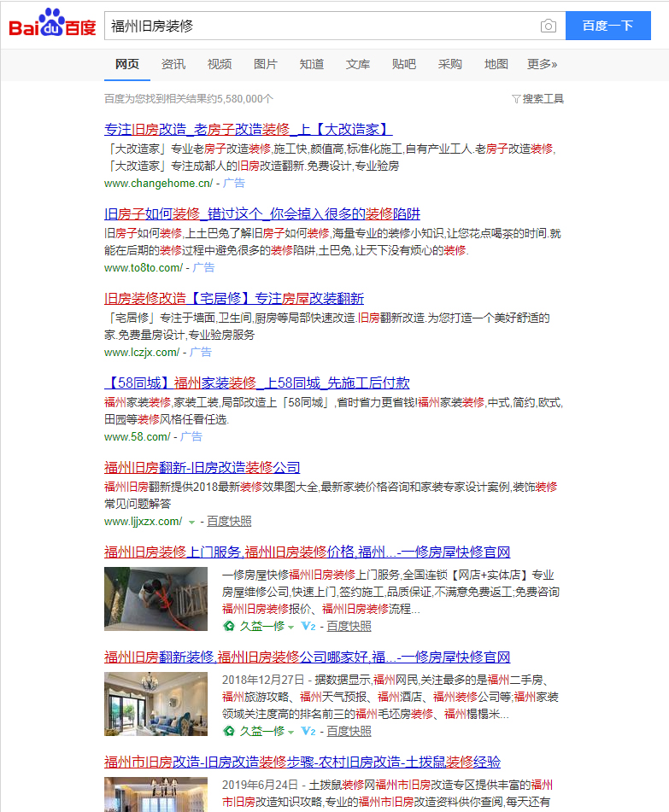The image size is (669, 812).
Task: Click 广告 label beside www.58.com
Action: 191,436
